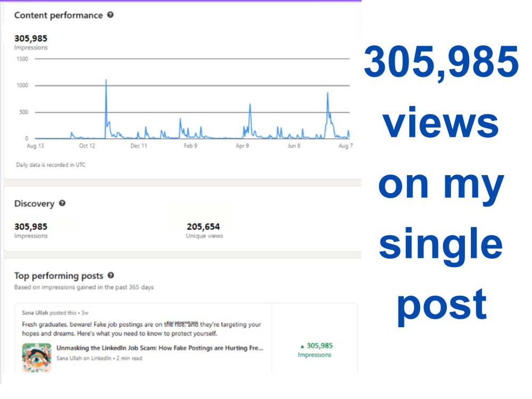Select the Apr 9 axis label
This screenshot has width=532, height=399.
(242, 146)
